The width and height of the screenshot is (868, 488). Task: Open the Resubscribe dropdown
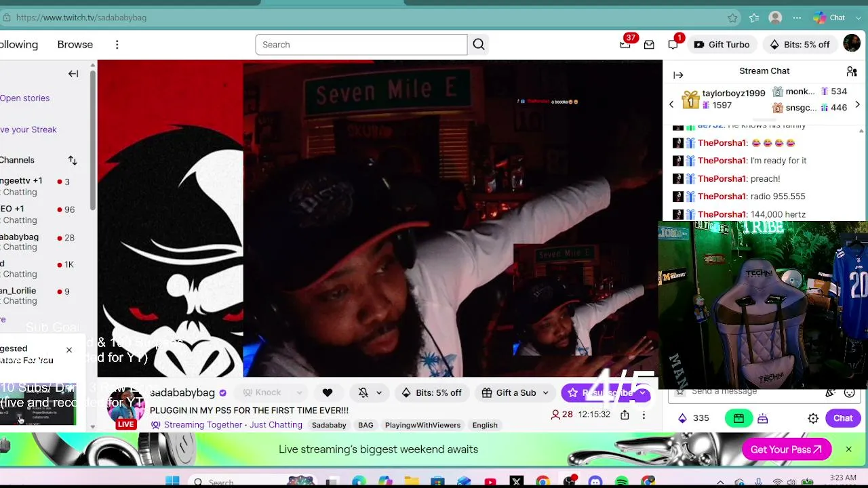(642, 392)
